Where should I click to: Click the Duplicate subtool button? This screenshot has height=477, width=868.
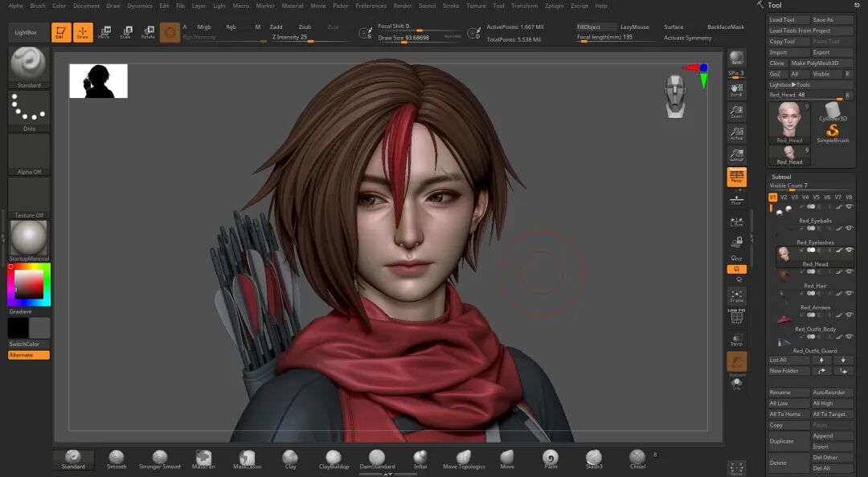[789, 441]
